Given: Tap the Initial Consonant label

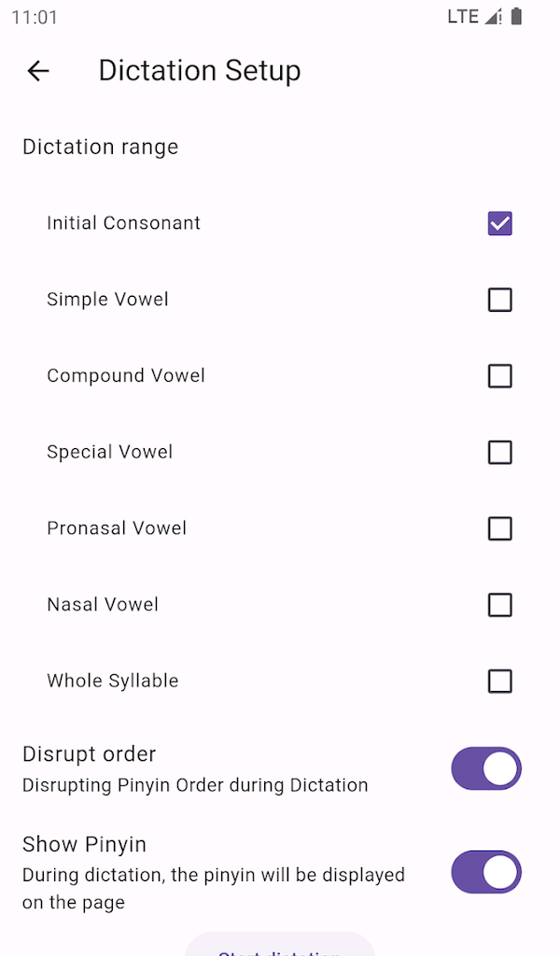Looking at the screenshot, I should tap(124, 223).
